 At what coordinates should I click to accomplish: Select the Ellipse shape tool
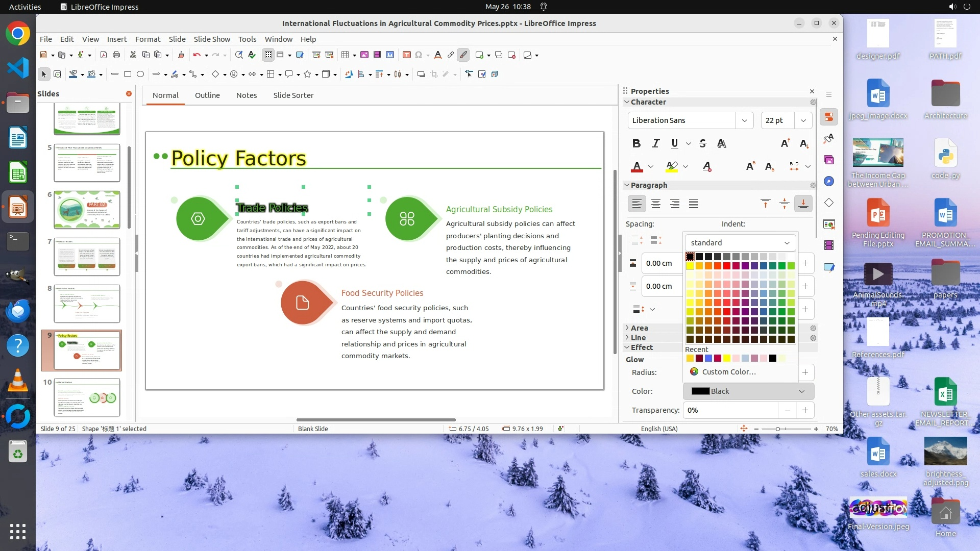point(140,74)
